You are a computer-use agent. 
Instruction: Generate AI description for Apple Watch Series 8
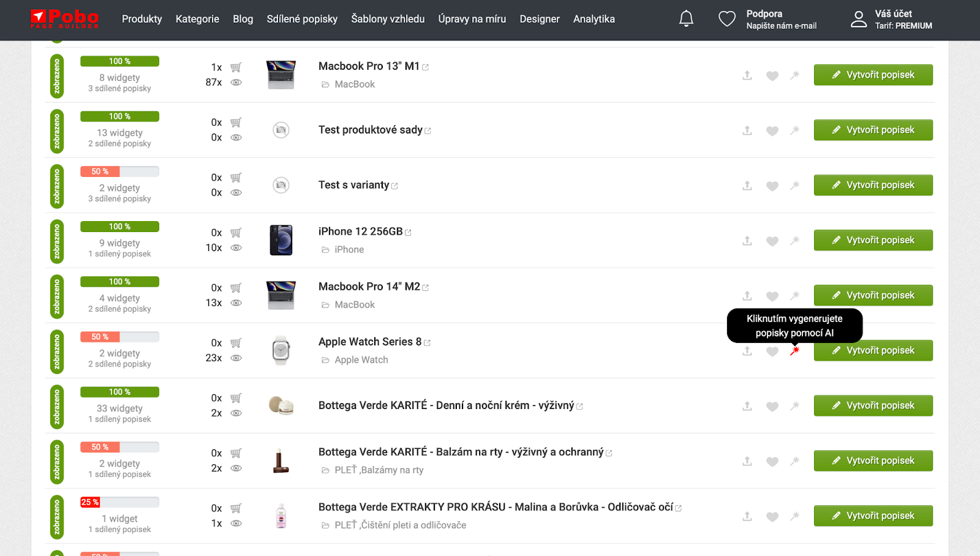[794, 351]
